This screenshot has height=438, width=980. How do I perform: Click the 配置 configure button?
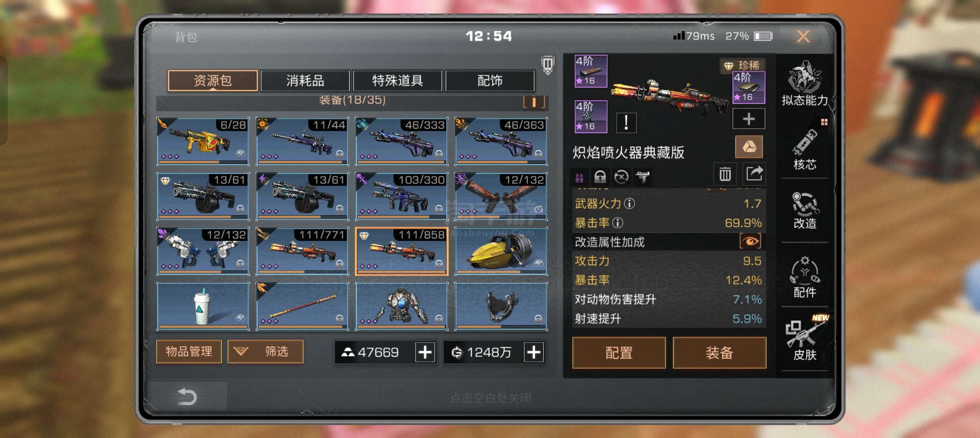pyautogui.click(x=619, y=353)
